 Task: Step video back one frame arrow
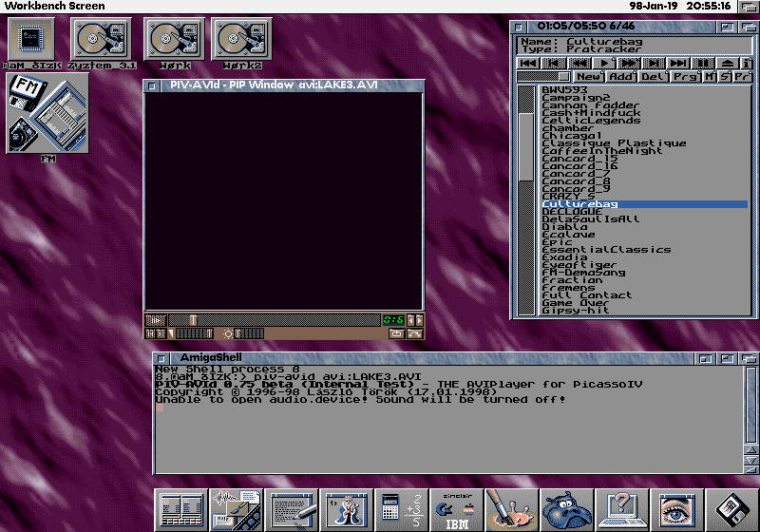411,320
